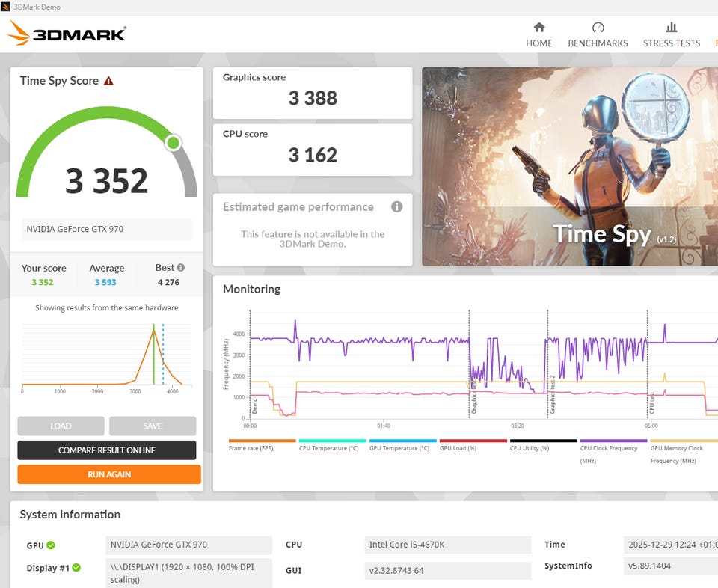Click the System information heading
The height and width of the screenshot is (588, 718).
(70, 515)
